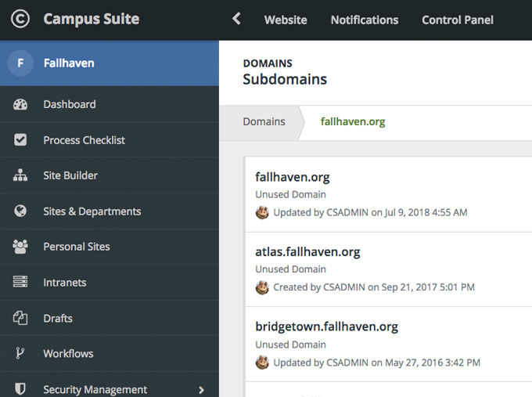Open the atlas.fallhaven.org subdomain
This screenshot has width=532, height=397.
307,252
